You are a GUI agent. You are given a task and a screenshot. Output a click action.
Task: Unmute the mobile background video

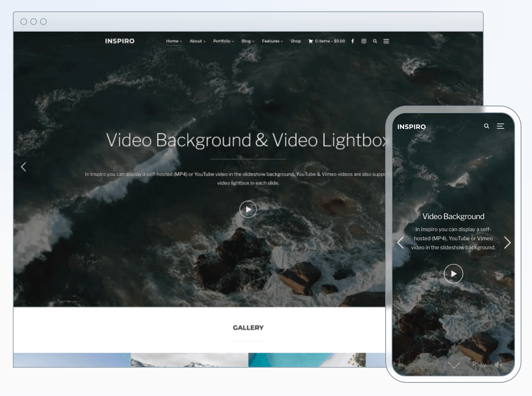coord(498,365)
